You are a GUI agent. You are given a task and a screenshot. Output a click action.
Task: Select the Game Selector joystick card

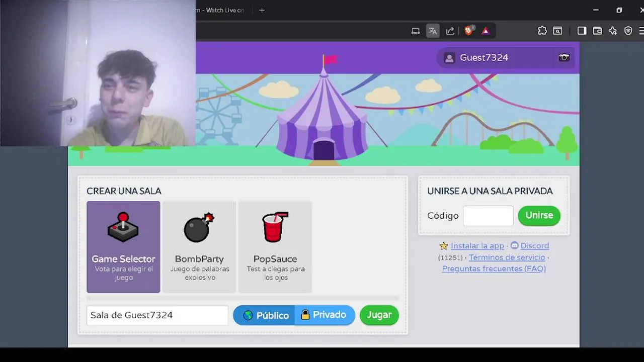click(x=123, y=247)
